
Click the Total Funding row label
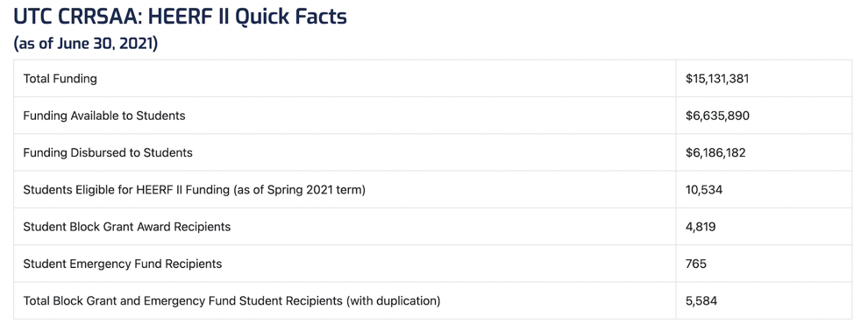click(x=60, y=79)
